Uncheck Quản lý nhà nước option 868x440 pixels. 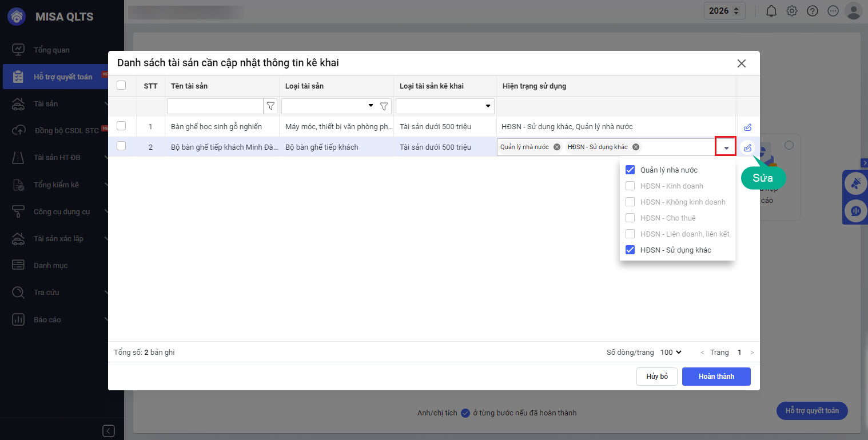point(630,170)
